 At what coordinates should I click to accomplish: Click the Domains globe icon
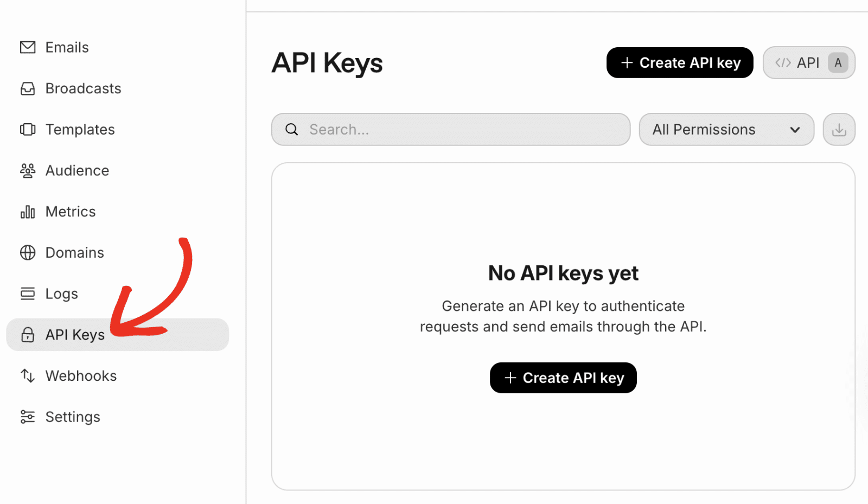pos(27,252)
